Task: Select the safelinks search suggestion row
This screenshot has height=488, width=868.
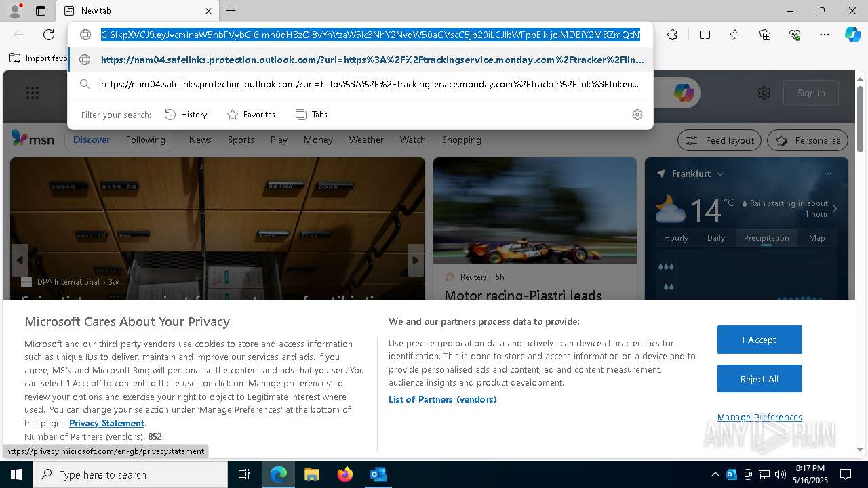Action: point(360,84)
